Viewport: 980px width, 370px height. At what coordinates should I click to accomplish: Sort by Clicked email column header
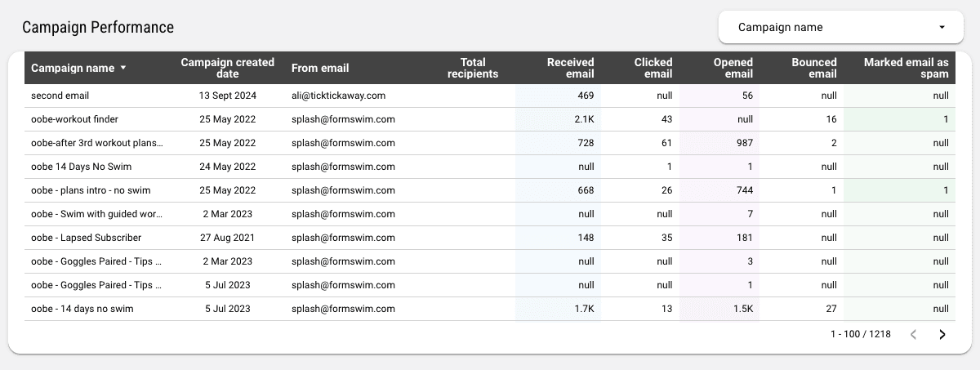[x=653, y=68]
